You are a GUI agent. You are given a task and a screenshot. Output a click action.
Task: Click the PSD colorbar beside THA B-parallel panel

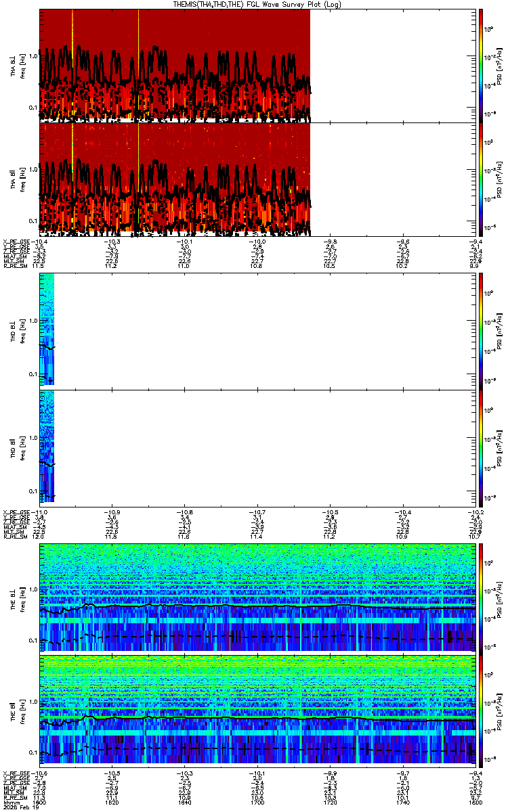pyautogui.click(x=482, y=179)
